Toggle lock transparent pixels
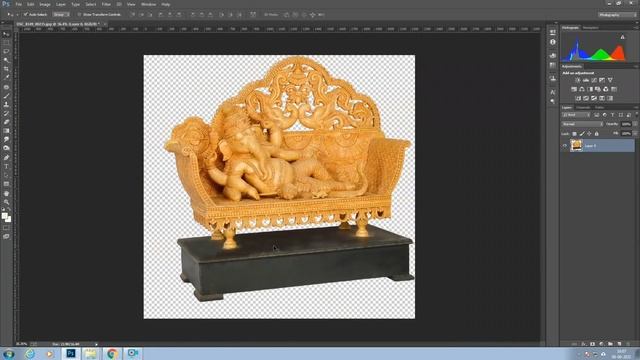Viewport: 640px width, 360px height. pyautogui.click(x=574, y=133)
